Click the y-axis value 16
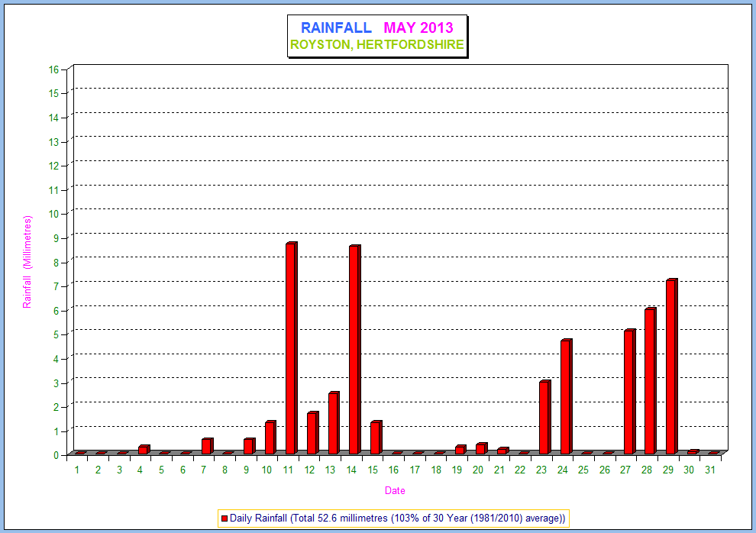 53,69
